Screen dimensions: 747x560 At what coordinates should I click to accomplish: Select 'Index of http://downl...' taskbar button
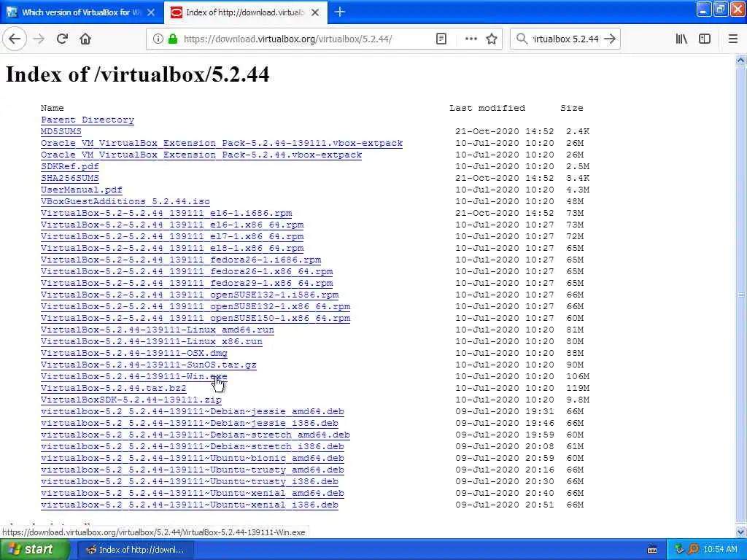pyautogui.click(x=135, y=550)
